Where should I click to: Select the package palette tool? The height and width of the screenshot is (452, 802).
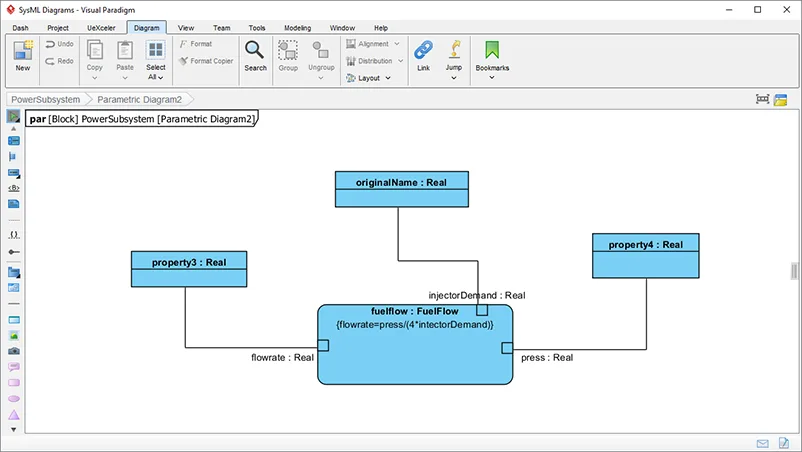click(14, 272)
